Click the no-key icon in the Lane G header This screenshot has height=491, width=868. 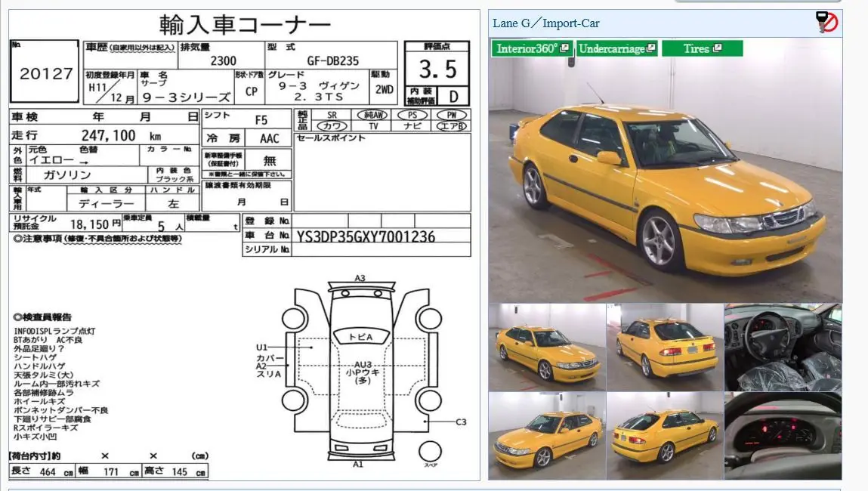pyautogui.click(x=826, y=22)
